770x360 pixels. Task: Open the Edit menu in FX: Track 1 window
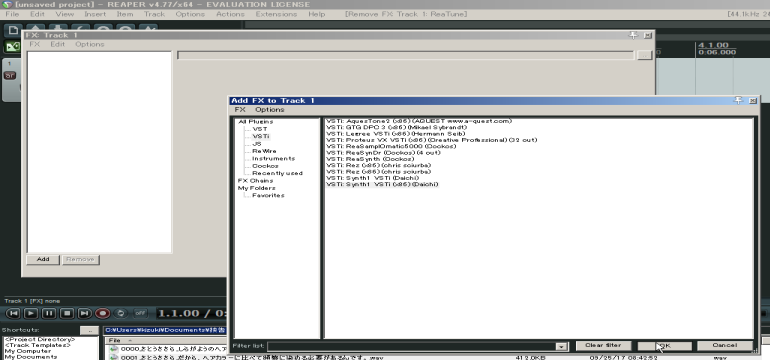57,44
